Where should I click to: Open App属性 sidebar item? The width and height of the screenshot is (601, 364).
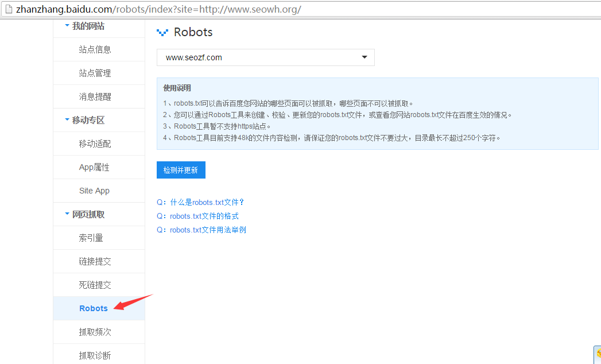pyautogui.click(x=94, y=167)
